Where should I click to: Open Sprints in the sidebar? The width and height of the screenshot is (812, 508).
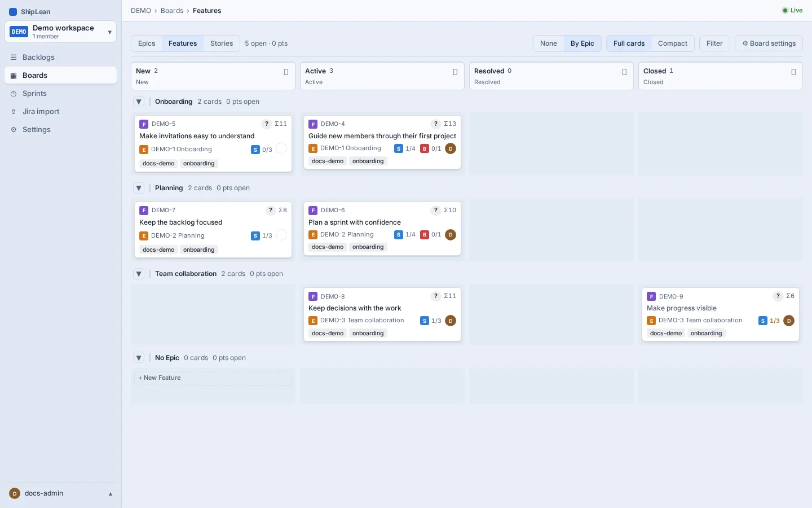61,93
